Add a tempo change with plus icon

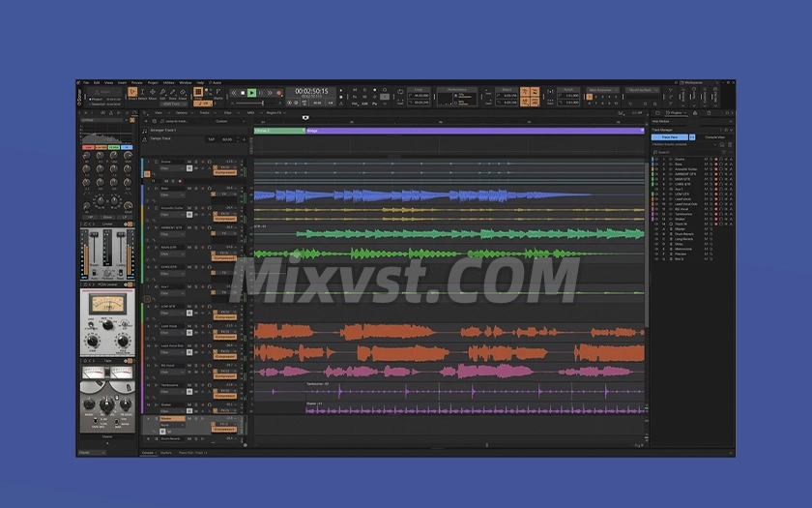point(245,139)
